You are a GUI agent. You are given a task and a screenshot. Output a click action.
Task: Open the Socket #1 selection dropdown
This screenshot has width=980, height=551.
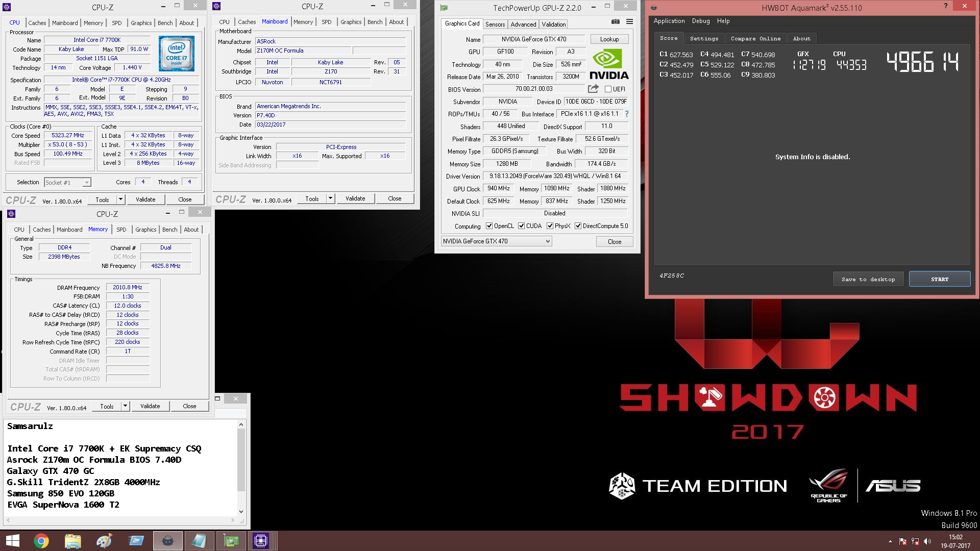67,182
